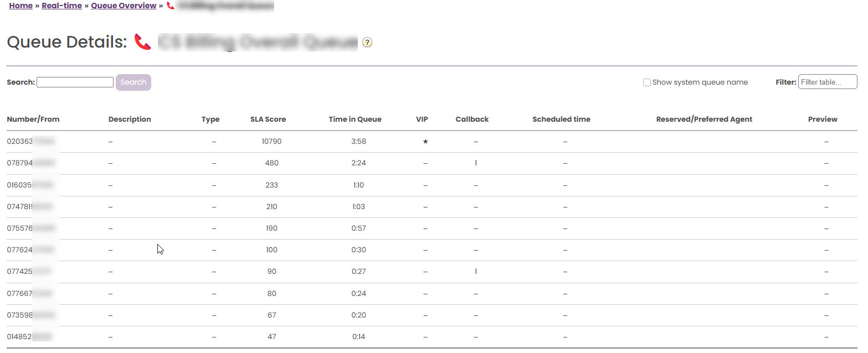Select the row with SLA score 10790
The width and height of the screenshot is (868, 353).
(x=271, y=142)
